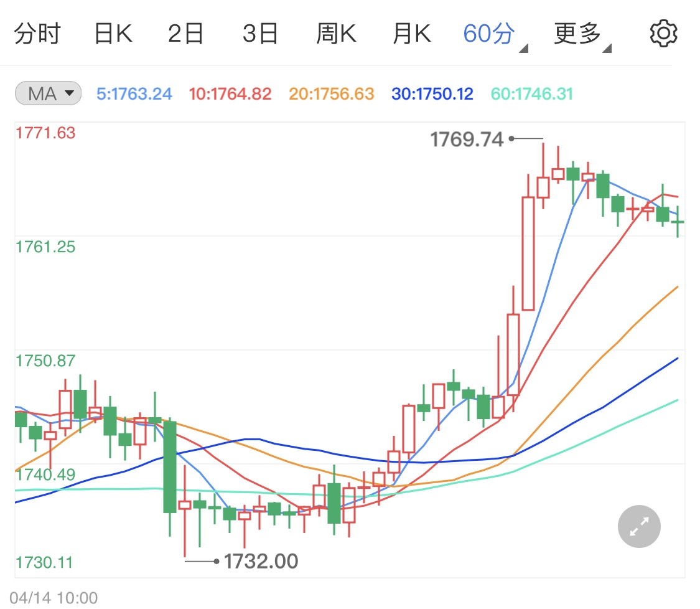Click the 1771.63 axis label
Screen dimensions: 700x609
pos(45,133)
